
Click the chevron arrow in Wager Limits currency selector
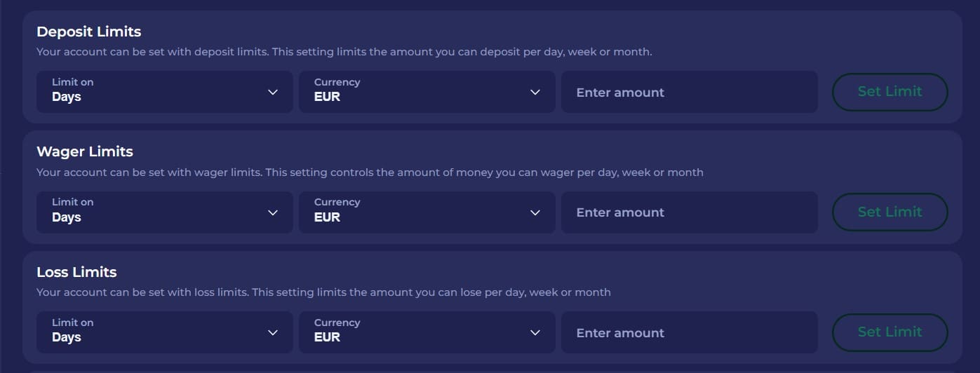click(x=535, y=212)
